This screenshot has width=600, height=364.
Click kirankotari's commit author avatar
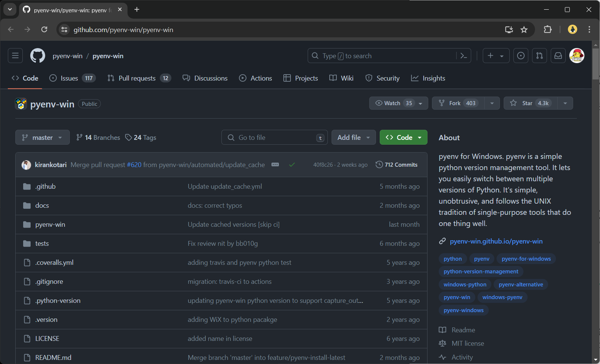26,164
